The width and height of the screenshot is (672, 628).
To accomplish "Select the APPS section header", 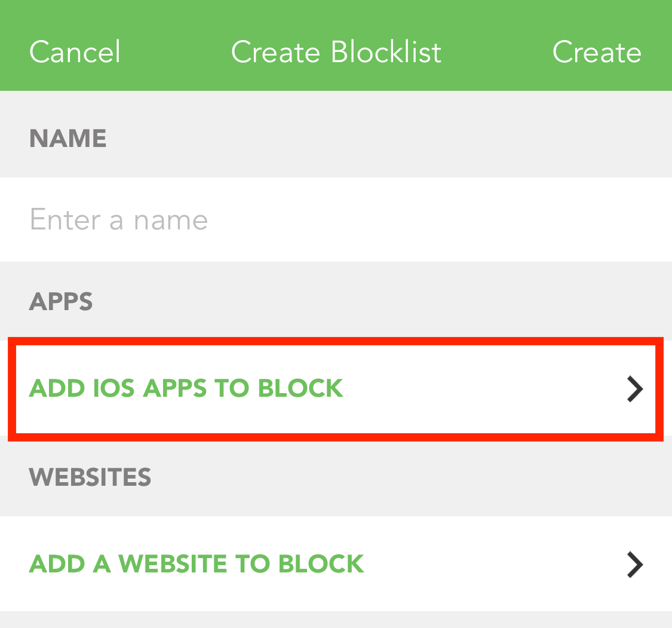I will (x=60, y=302).
